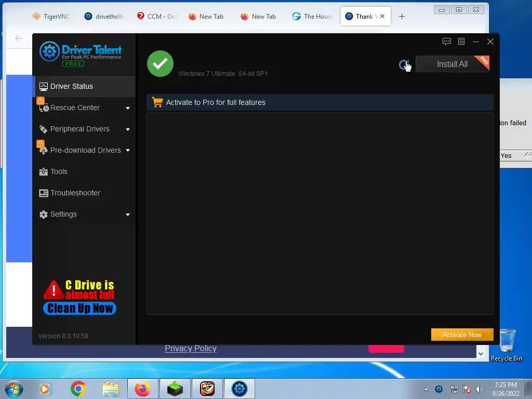Click the lock badge on Pre-download Drivers
Screen dimensions: 532x399
(41, 143)
